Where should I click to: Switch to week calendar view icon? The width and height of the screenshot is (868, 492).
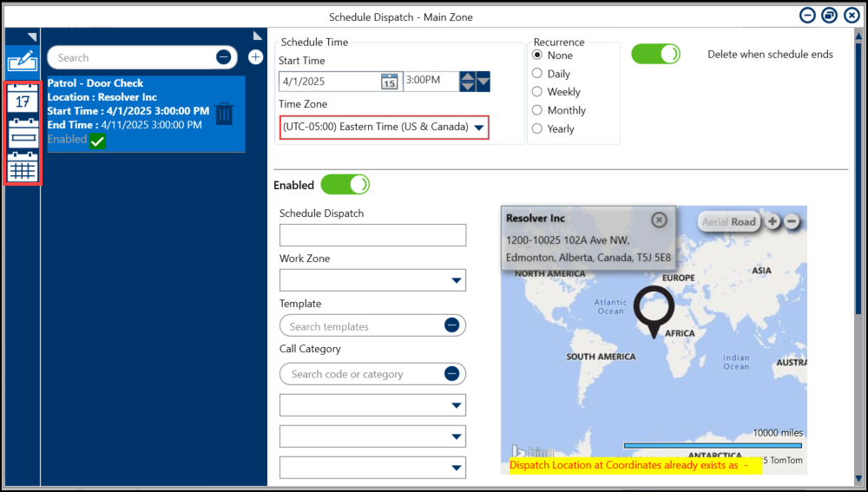coord(23,133)
